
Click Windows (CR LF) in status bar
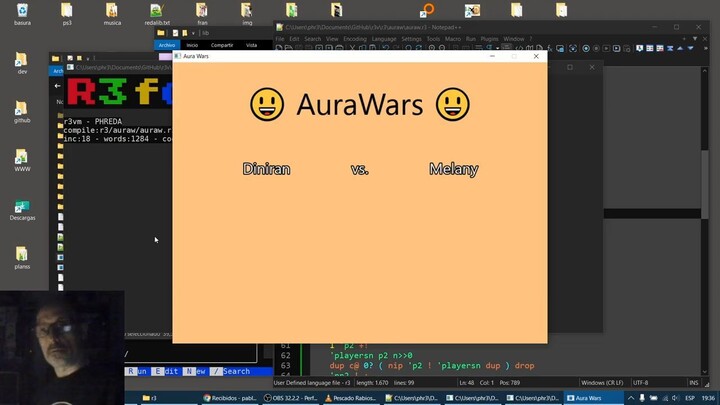602,382
